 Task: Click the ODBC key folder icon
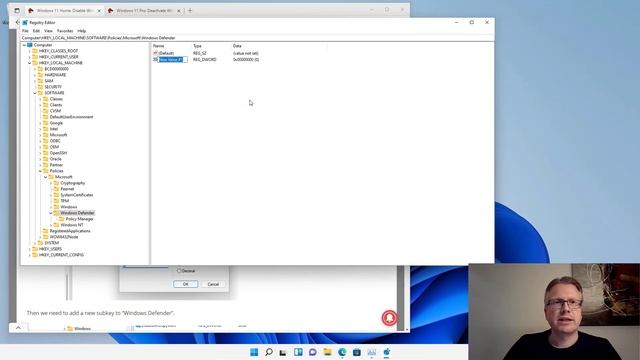coord(46,141)
